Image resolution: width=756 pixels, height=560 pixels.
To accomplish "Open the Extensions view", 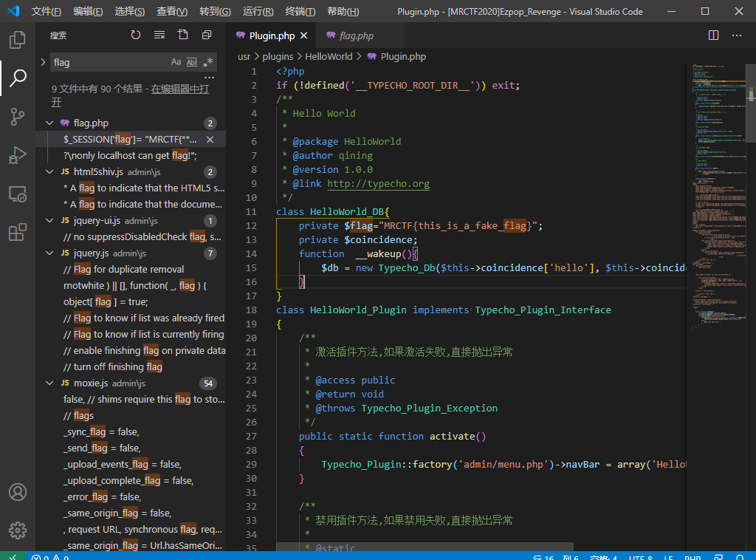I will tap(18, 232).
